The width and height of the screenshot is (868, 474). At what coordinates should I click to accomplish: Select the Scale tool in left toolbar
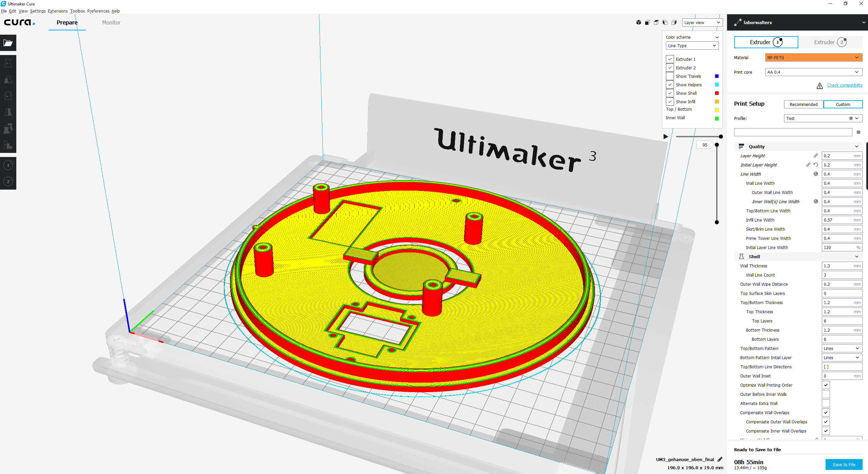[8, 80]
